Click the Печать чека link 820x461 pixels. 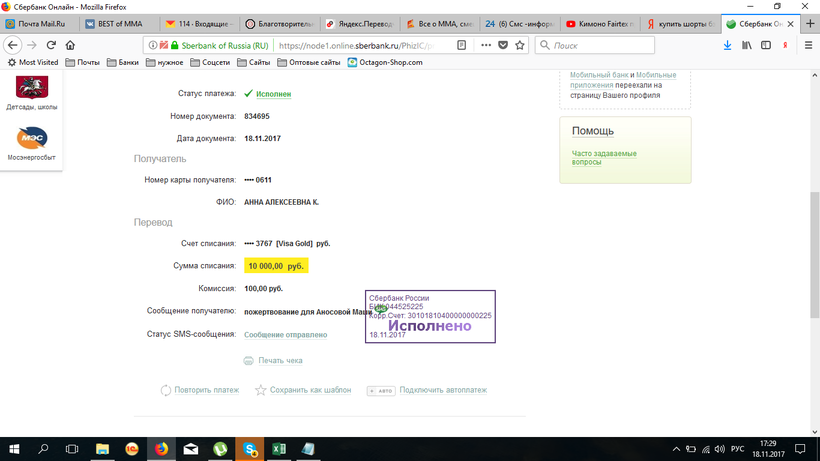tap(280, 361)
